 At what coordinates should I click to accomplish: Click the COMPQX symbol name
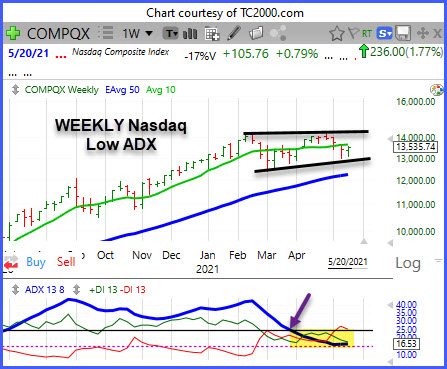[x=58, y=34]
